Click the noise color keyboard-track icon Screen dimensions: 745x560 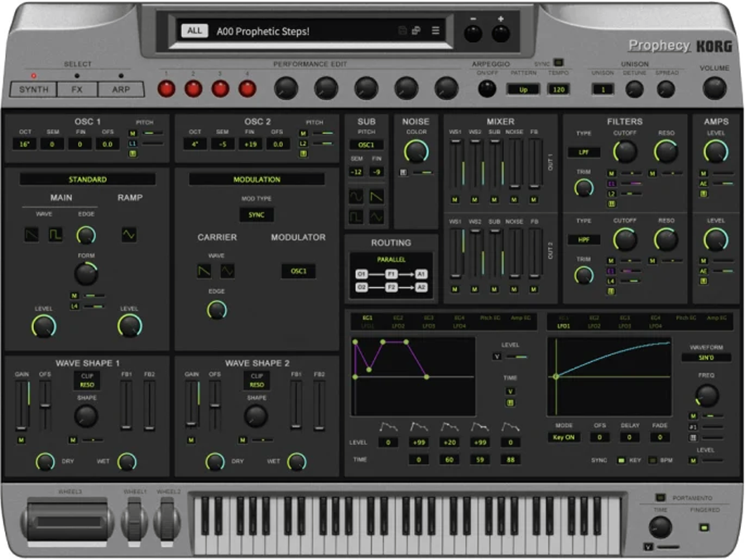point(403,172)
